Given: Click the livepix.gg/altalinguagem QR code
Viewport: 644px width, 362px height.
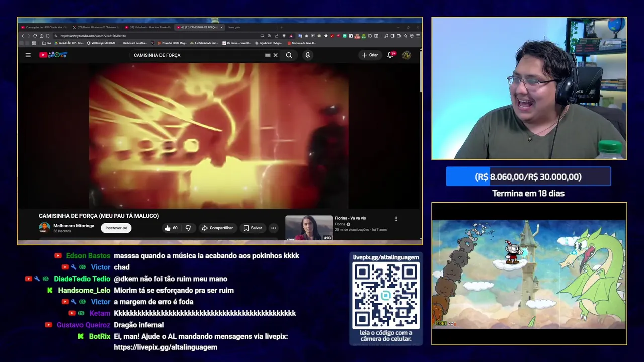Looking at the screenshot, I should point(386,296).
